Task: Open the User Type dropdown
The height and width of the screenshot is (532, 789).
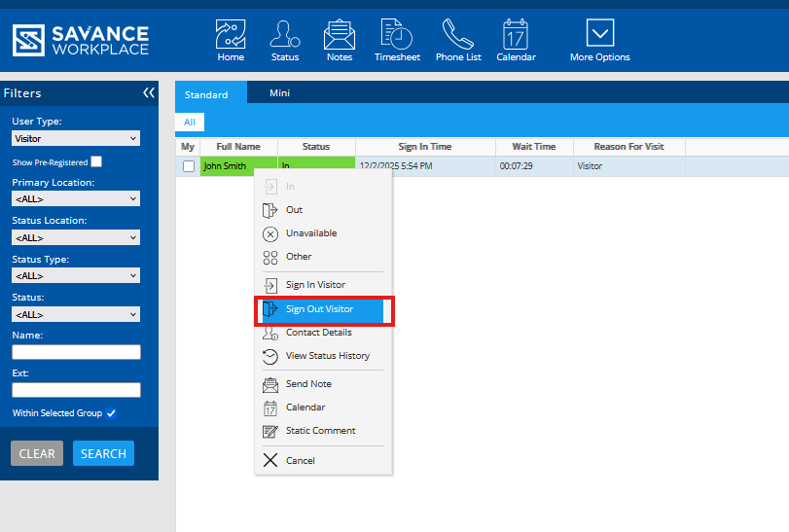Action: click(76, 138)
